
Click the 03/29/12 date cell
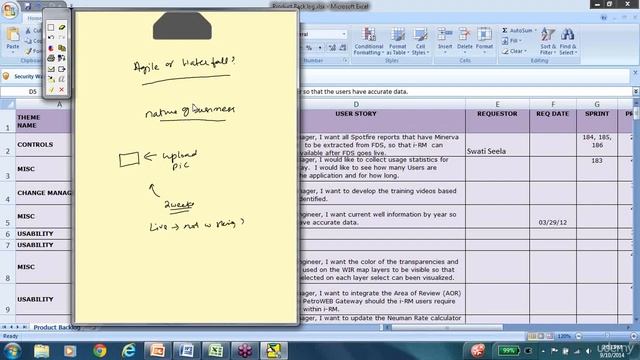tap(553, 216)
